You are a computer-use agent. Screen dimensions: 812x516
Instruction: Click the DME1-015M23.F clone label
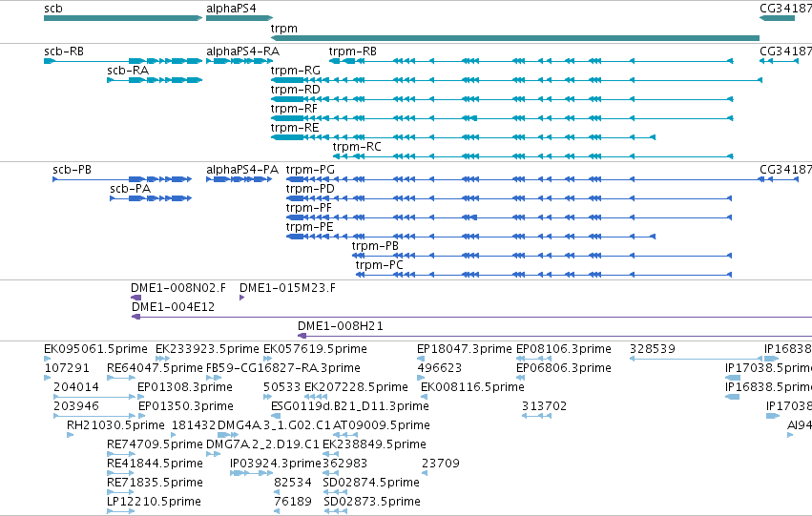tap(287, 288)
